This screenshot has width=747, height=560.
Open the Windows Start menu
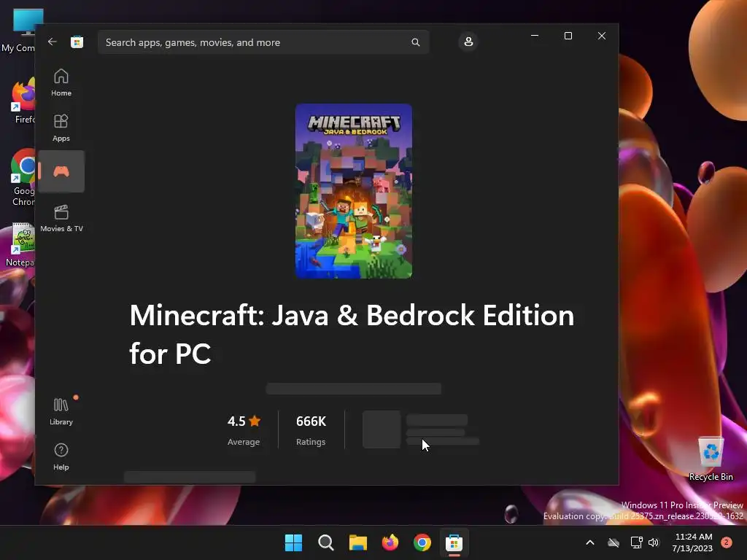293,542
